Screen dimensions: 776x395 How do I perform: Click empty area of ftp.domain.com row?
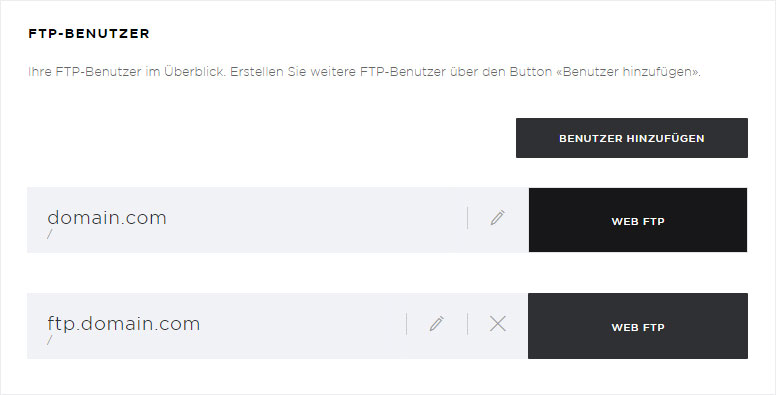[x=302, y=326]
